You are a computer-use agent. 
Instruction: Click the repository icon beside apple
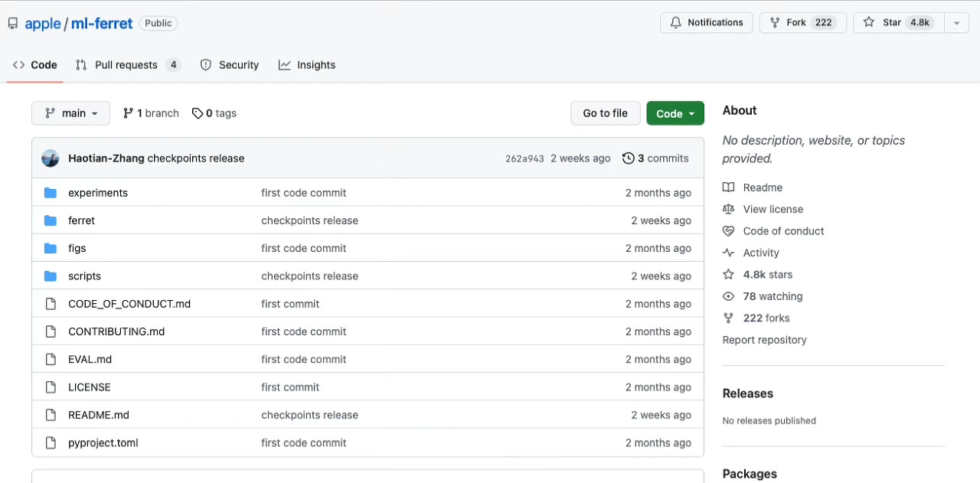pos(13,24)
